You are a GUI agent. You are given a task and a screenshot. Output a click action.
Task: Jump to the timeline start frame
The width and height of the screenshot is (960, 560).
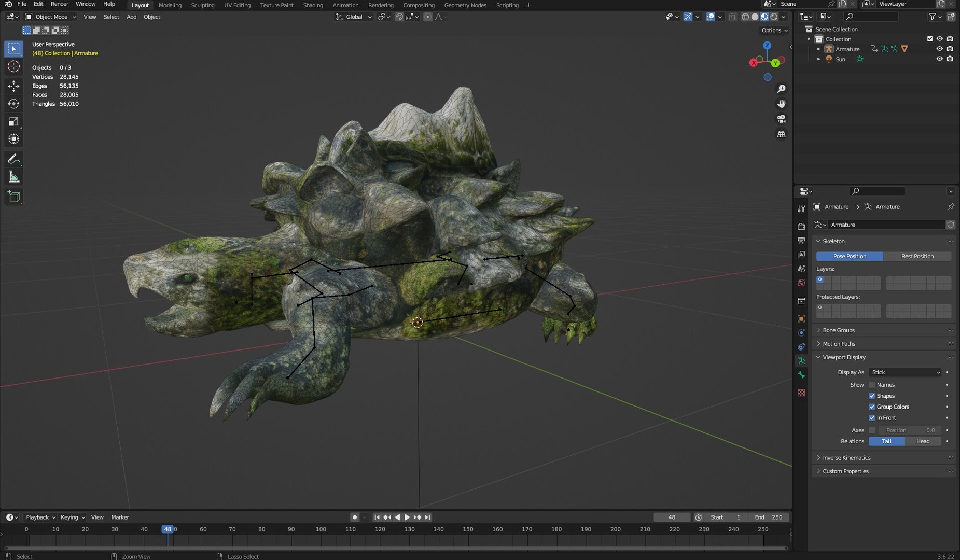[x=377, y=517]
